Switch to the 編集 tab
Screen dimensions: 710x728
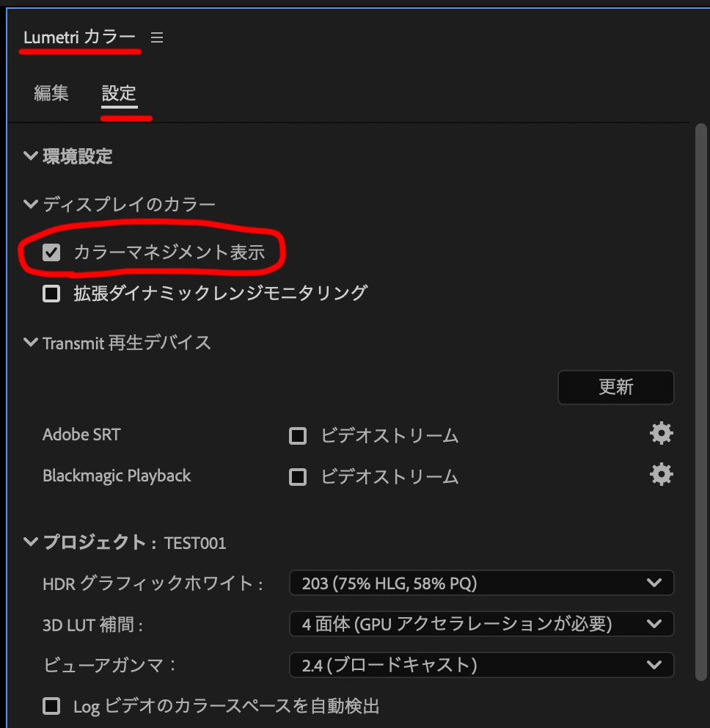(51, 93)
